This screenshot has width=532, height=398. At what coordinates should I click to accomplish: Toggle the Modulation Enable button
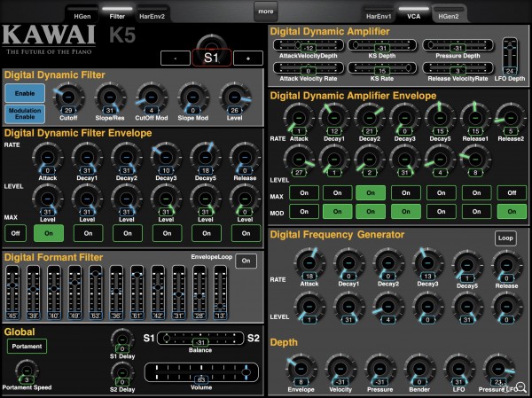coord(25,113)
